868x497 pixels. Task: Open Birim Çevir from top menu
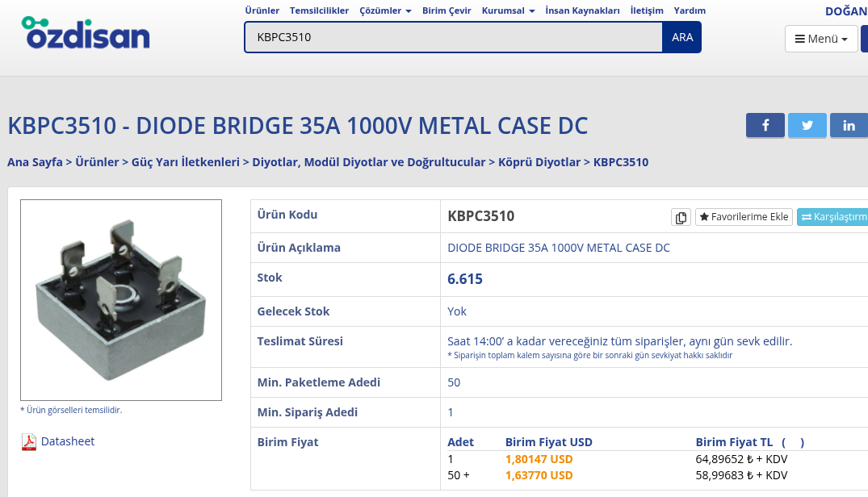(x=447, y=10)
